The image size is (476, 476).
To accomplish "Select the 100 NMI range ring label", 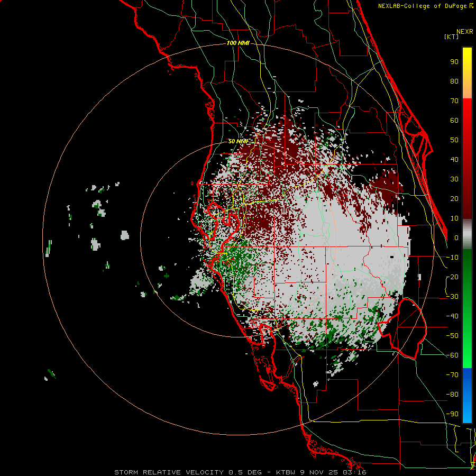I will (238, 43).
